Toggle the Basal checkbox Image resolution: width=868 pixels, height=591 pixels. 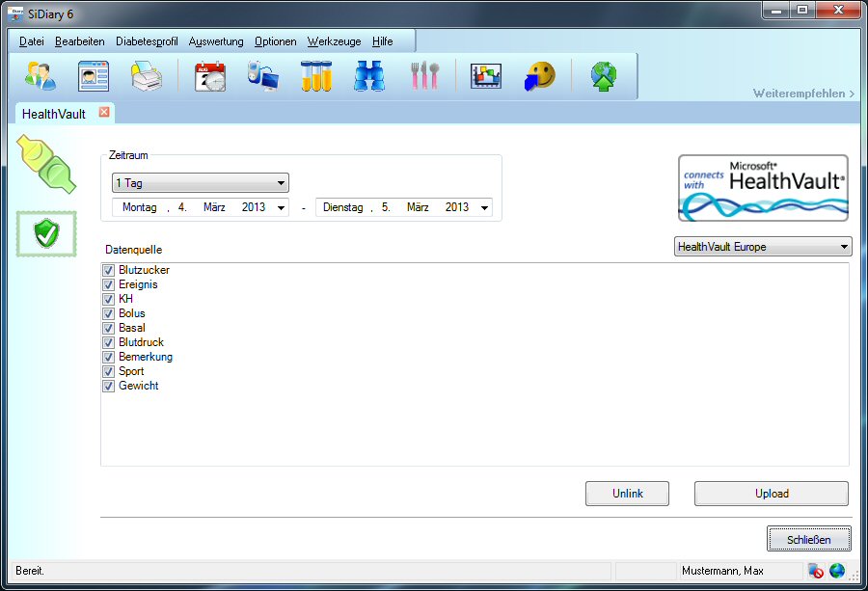coord(108,328)
